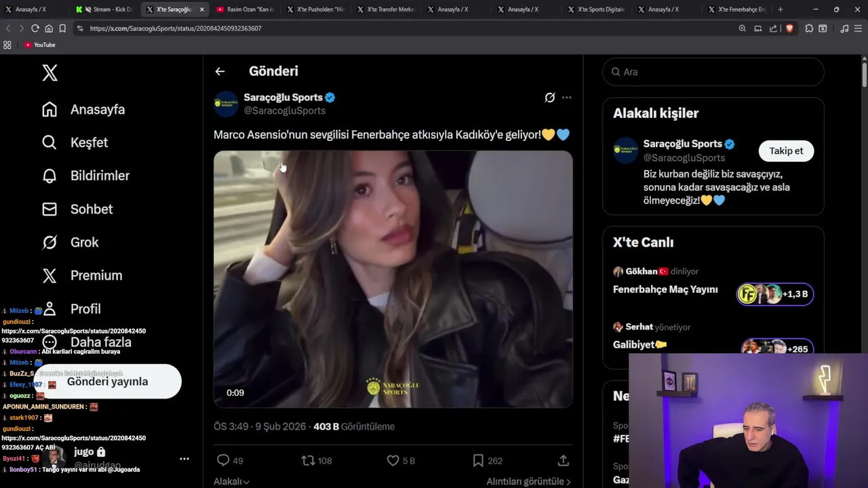Go back using the Gönderi back arrow
The image size is (868, 488).
click(x=220, y=71)
